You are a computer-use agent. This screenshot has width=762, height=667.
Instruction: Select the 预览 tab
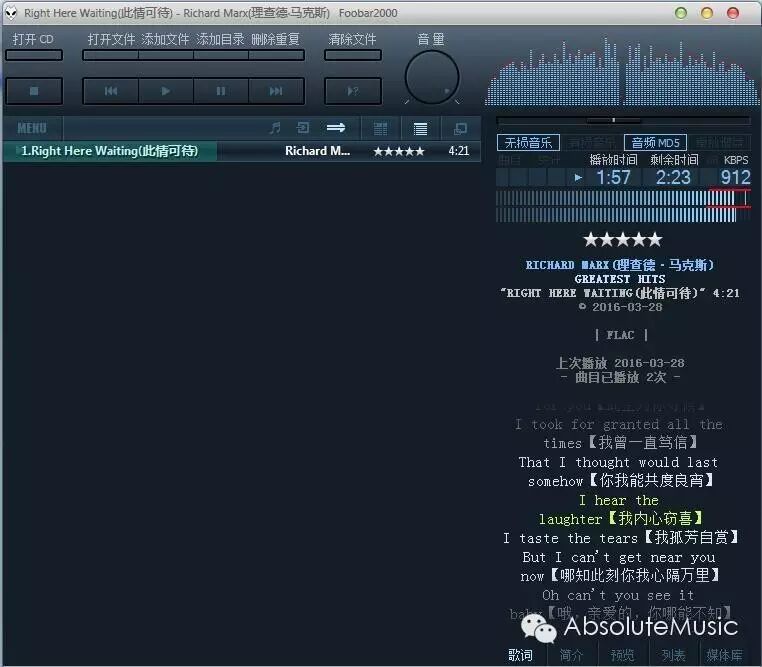pos(623,655)
